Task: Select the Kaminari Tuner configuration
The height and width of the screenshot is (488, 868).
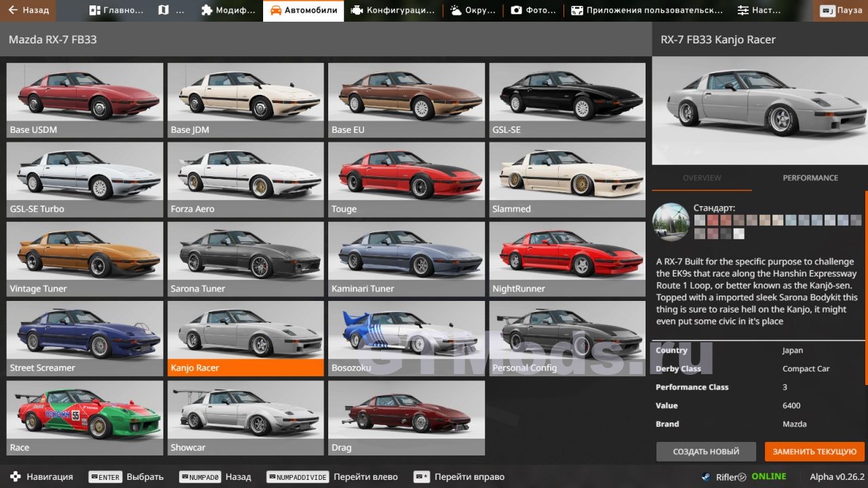Action: 406,260
